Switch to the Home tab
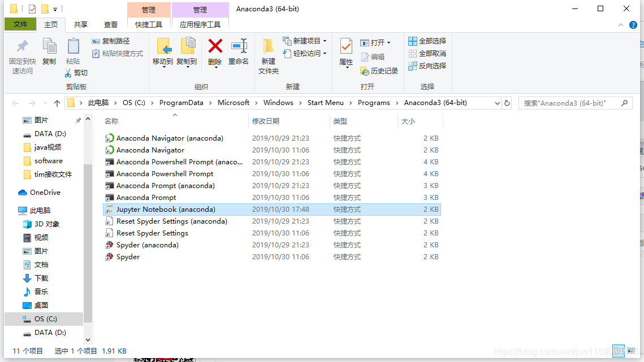The image size is (644, 362). pyautogui.click(x=51, y=25)
